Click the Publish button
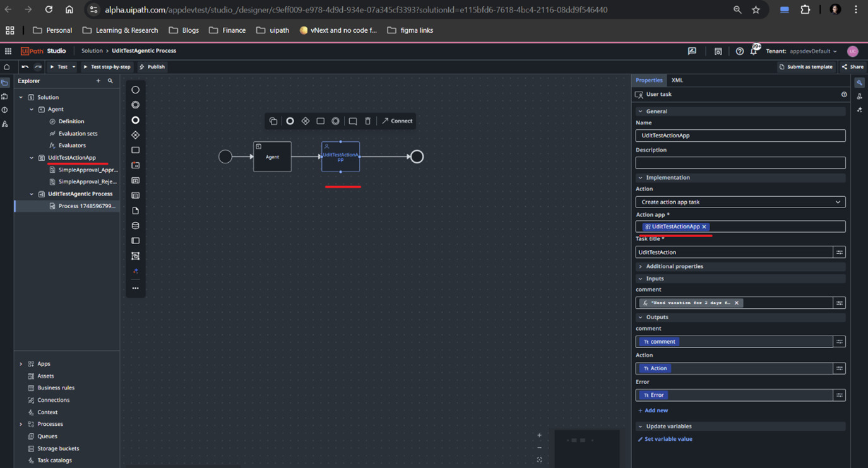This screenshot has height=468, width=868. tap(152, 67)
